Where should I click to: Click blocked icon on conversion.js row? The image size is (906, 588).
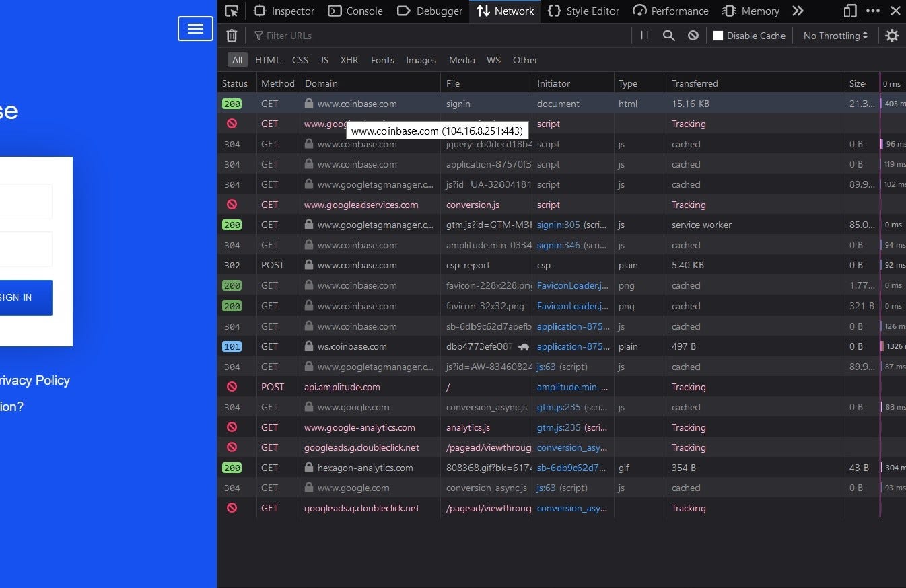pos(232,205)
